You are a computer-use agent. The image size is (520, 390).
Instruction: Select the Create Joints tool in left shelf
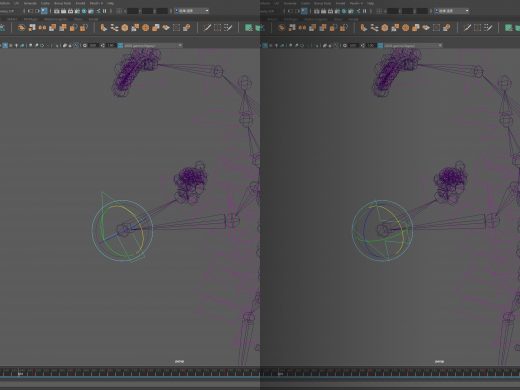pyautogui.click(x=104, y=28)
